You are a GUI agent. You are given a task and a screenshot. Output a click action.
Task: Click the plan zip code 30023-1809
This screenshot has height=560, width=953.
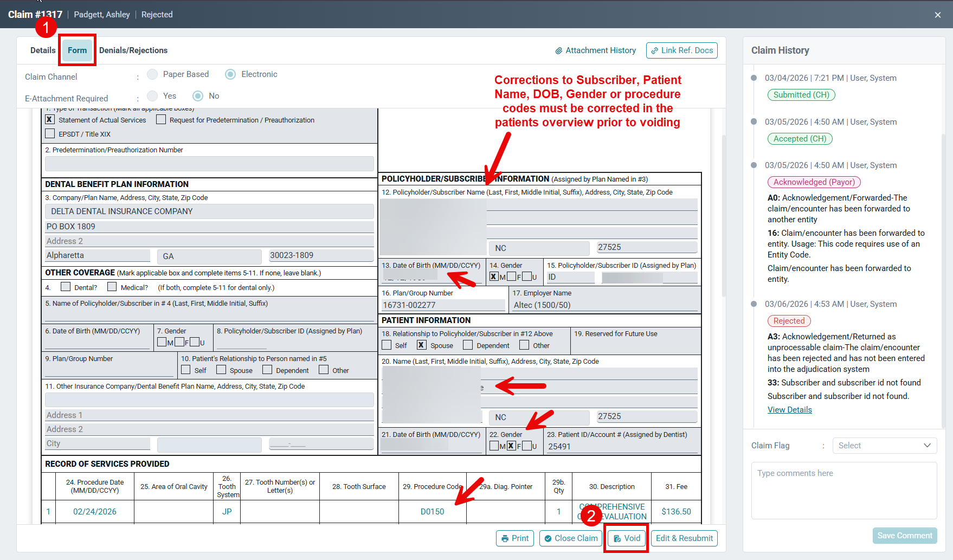point(321,255)
